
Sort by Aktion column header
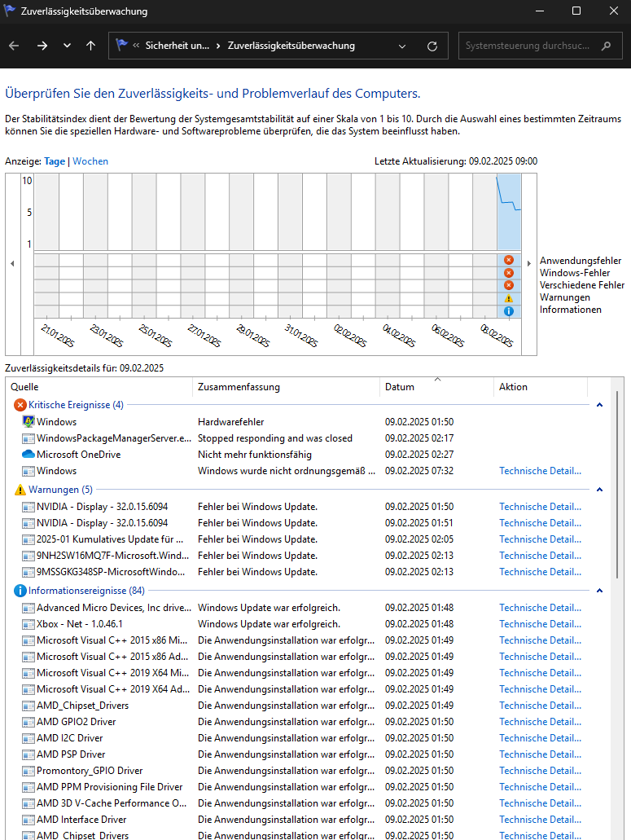(x=541, y=387)
